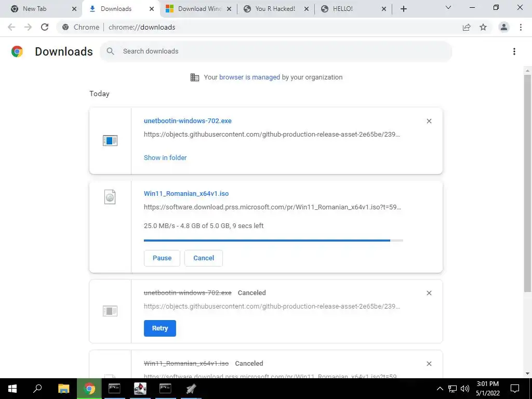Click the Win11 ISO disc file icon

pos(110,197)
